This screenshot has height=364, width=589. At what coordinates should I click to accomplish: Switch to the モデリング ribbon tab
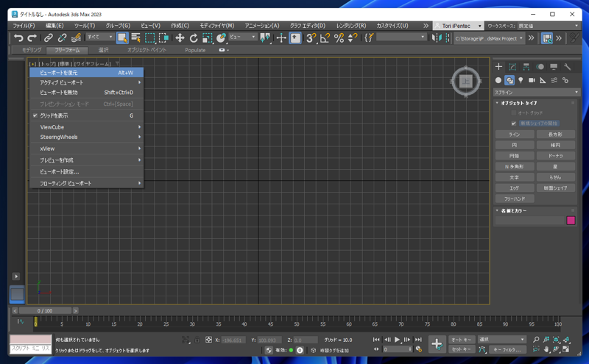[x=32, y=50]
